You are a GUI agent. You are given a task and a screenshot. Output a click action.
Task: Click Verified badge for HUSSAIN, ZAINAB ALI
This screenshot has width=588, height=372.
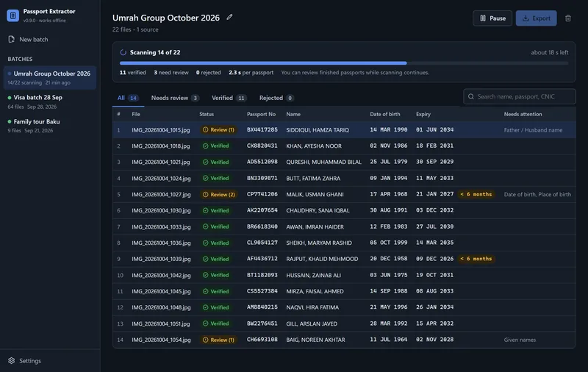(215, 275)
